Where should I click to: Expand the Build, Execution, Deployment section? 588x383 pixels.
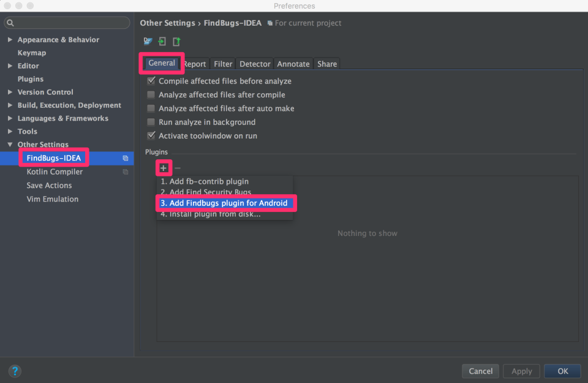[x=10, y=105]
